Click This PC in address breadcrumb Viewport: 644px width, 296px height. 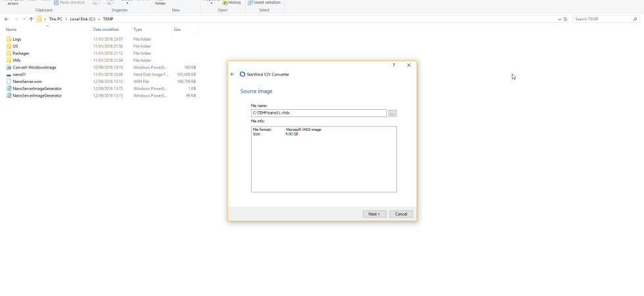55,19
